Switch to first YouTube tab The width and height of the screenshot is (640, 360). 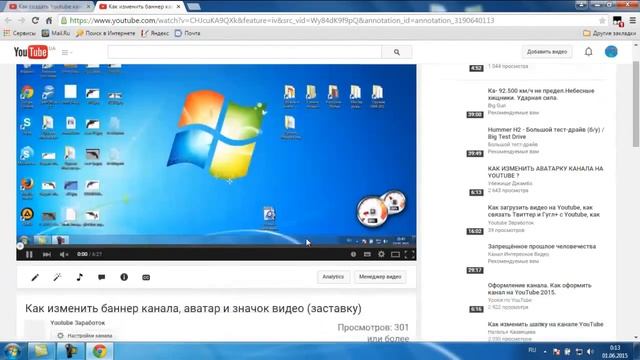[x=50, y=7]
